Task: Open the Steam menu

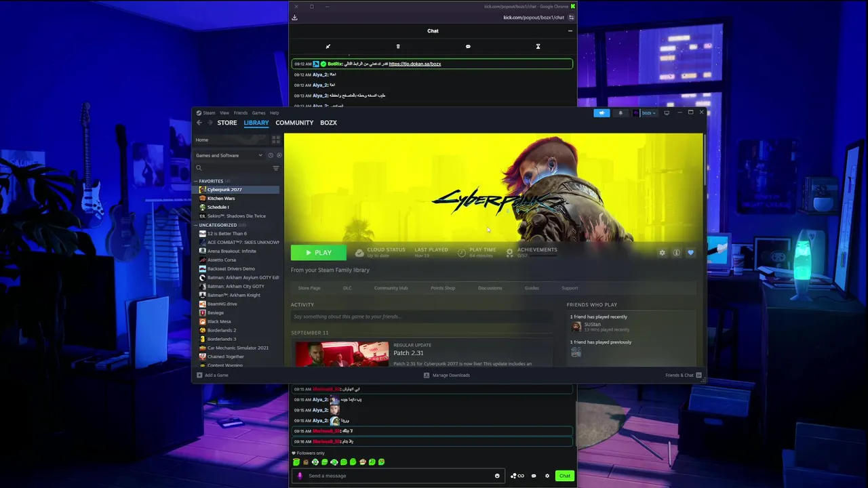Action: [x=205, y=113]
